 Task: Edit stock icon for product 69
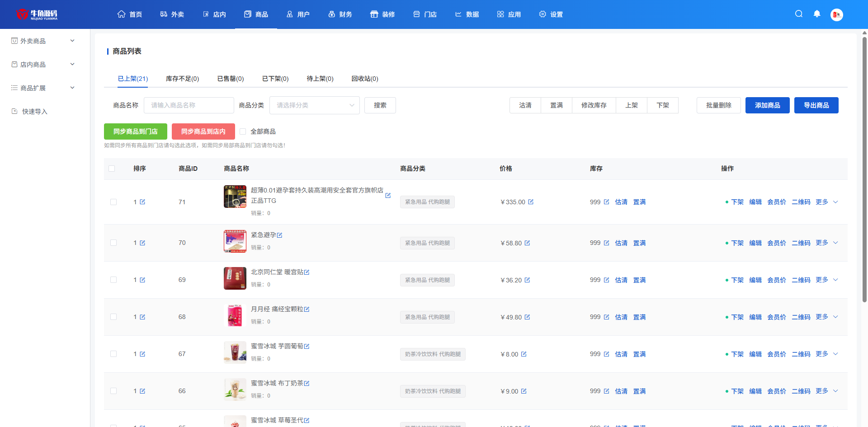(607, 280)
